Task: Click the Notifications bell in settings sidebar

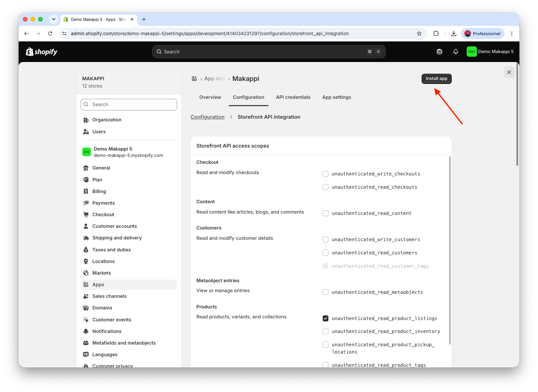Action: coord(86,331)
